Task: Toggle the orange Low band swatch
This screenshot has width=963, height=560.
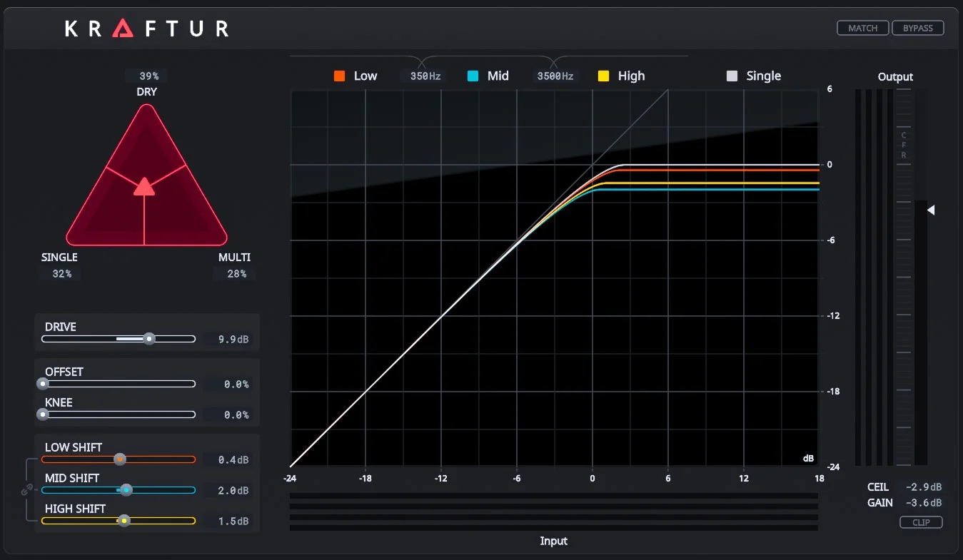Action: 340,76
